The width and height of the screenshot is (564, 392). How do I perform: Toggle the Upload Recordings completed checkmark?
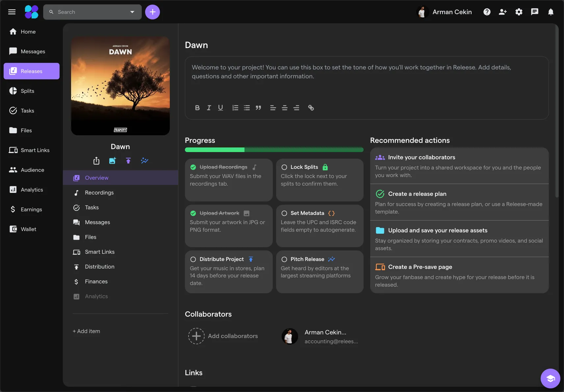point(193,167)
